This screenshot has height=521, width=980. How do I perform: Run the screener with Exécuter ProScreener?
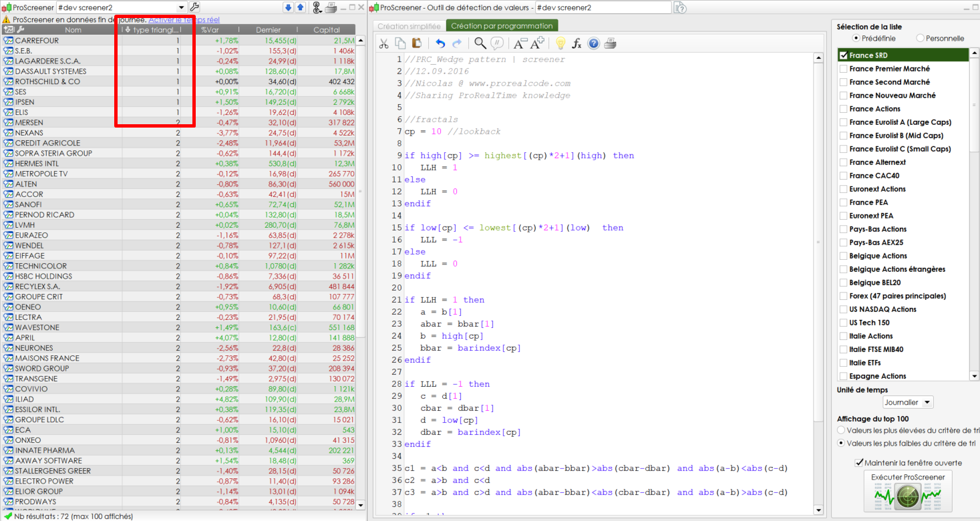click(x=908, y=491)
